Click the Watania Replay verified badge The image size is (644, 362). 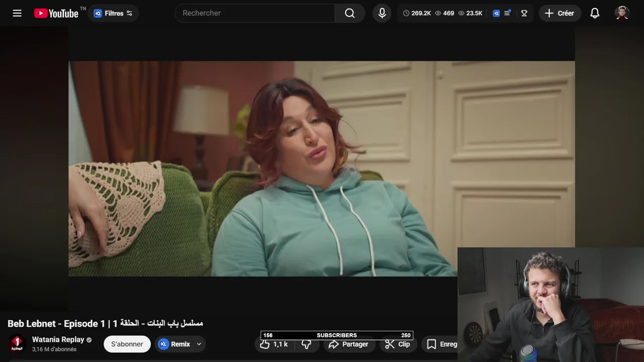click(89, 340)
